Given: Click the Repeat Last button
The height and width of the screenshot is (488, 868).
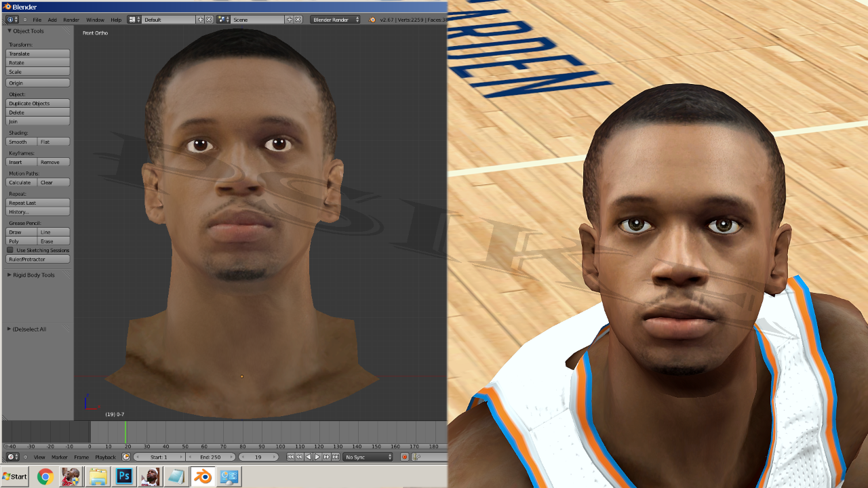Looking at the screenshot, I should point(38,203).
